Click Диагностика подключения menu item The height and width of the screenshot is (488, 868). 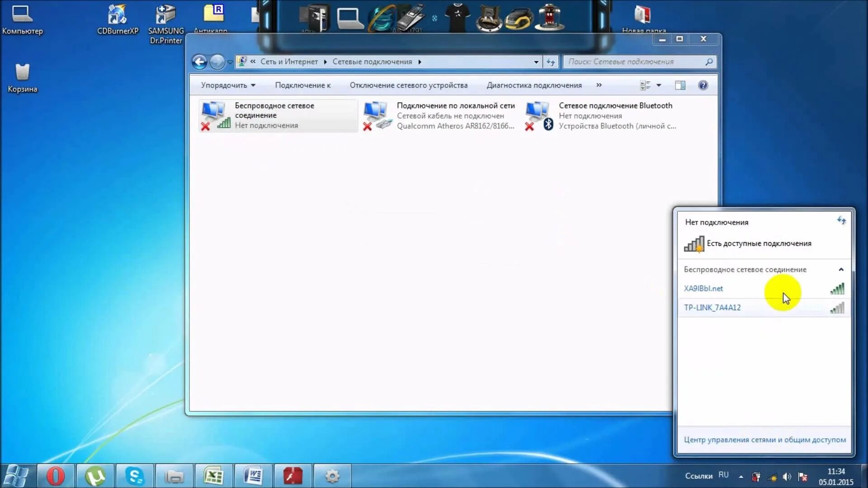click(x=533, y=84)
